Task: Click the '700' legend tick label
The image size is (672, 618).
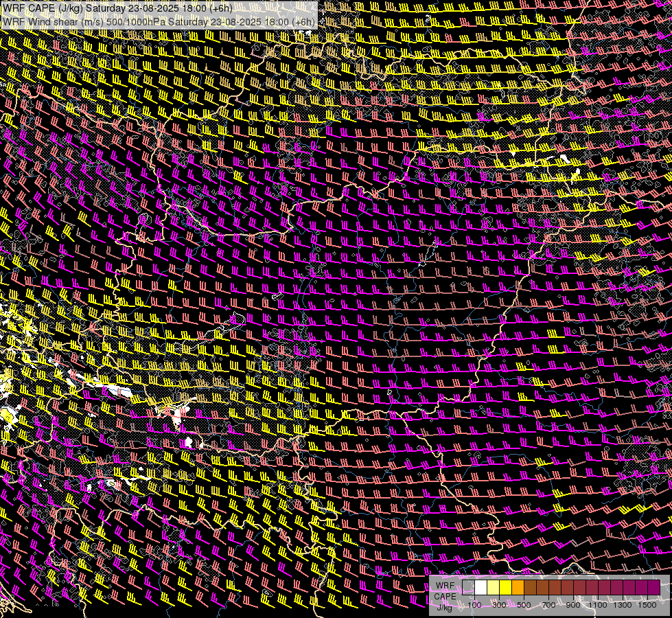Action: (x=548, y=605)
